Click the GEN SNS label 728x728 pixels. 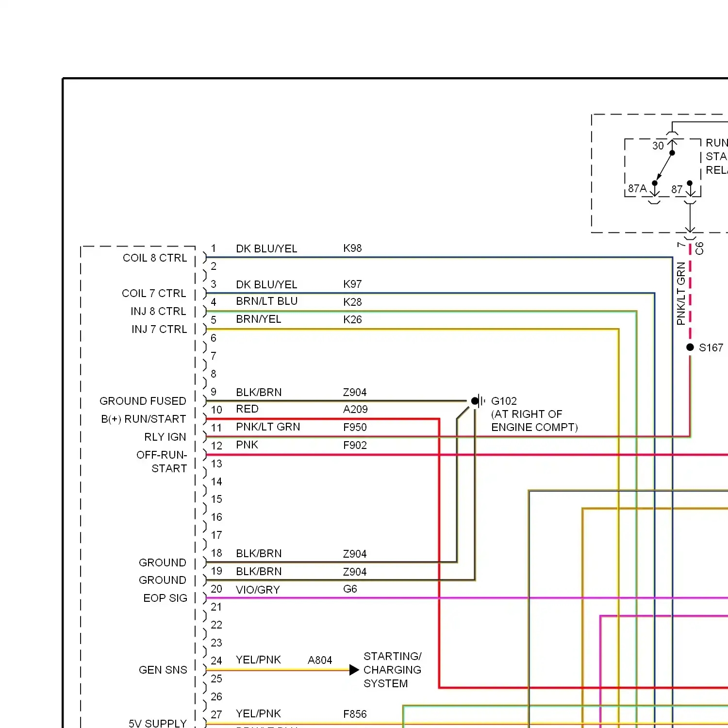click(x=163, y=670)
